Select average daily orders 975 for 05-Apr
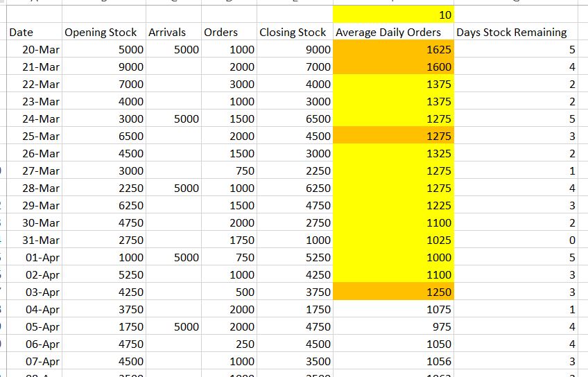 point(393,327)
